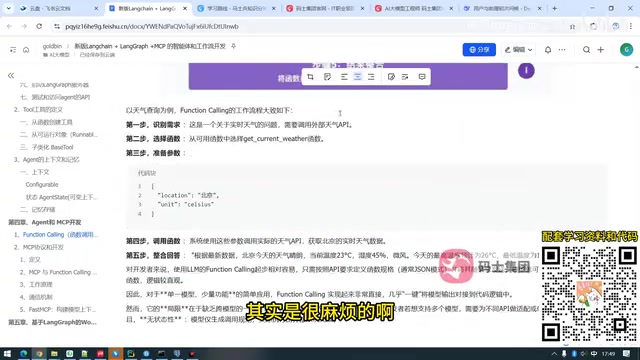Jump to outline item 'Configurable'
640x360 pixels.
(x=42, y=184)
